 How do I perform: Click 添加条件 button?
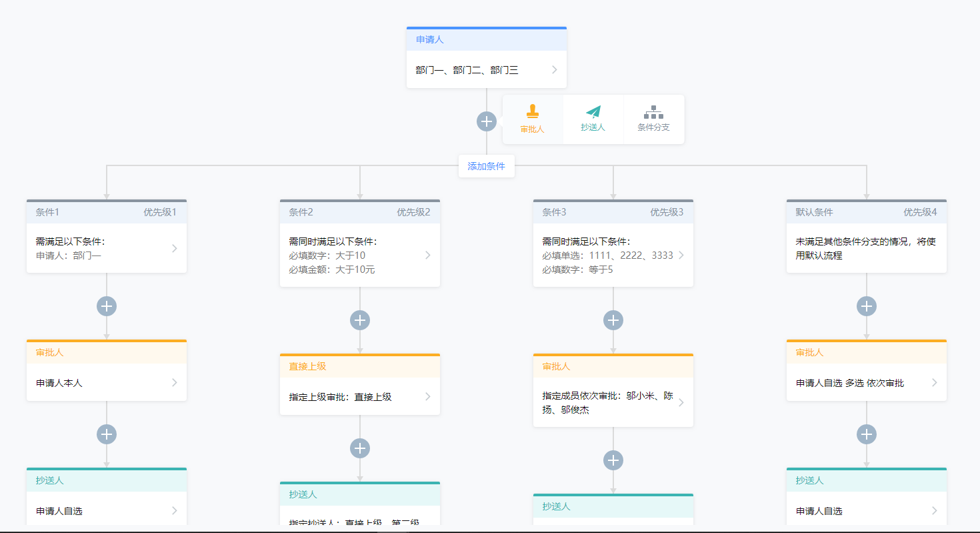pyautogui.click(x=487, y=166)
